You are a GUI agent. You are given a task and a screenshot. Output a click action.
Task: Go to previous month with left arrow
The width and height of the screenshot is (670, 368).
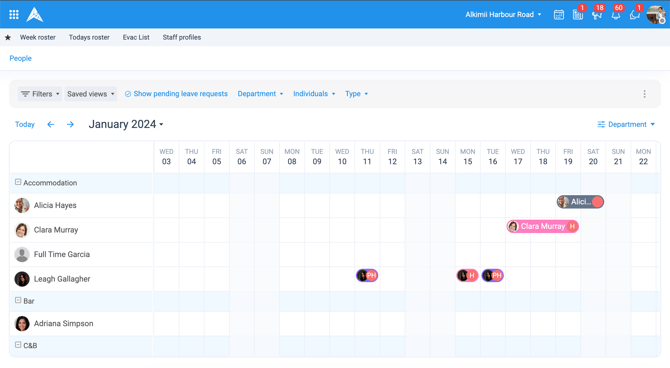tap(50, 124)
